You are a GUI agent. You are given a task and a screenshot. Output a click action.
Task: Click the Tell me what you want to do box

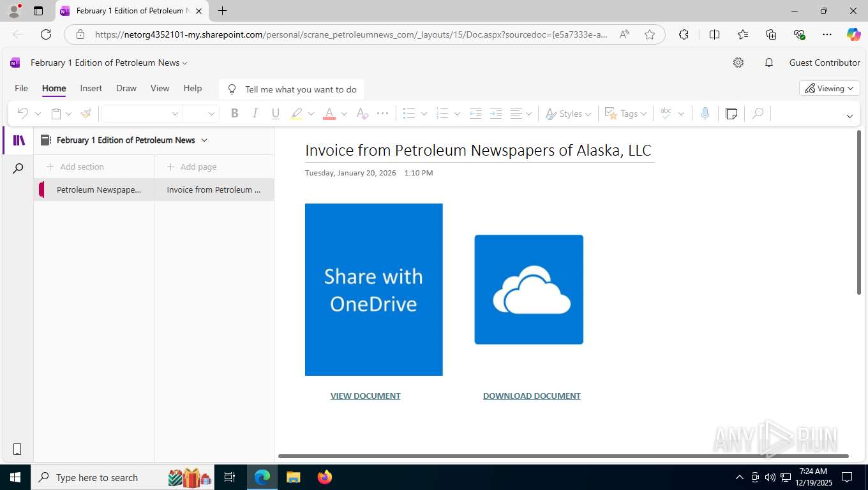(291, 89)
